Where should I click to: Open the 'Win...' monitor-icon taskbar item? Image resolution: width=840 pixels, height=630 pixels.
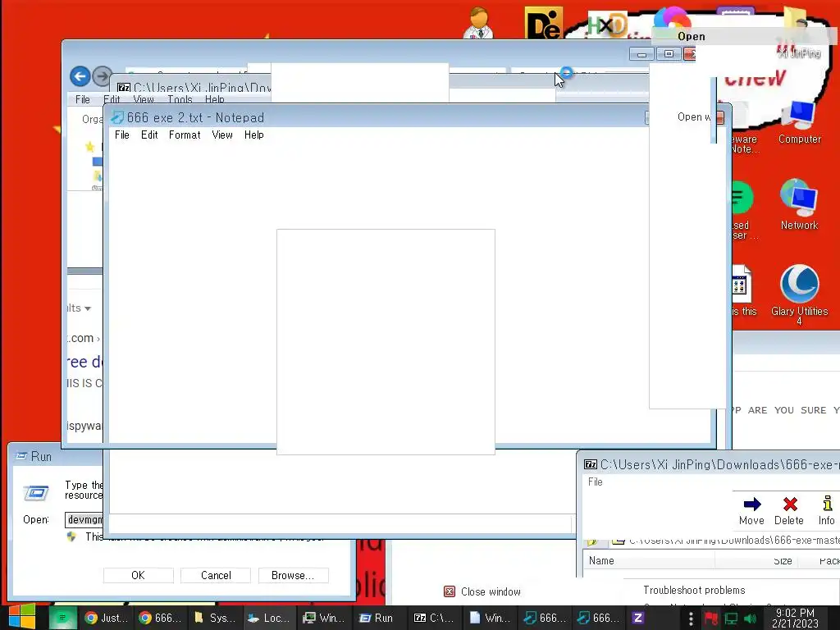click(323, 618)
